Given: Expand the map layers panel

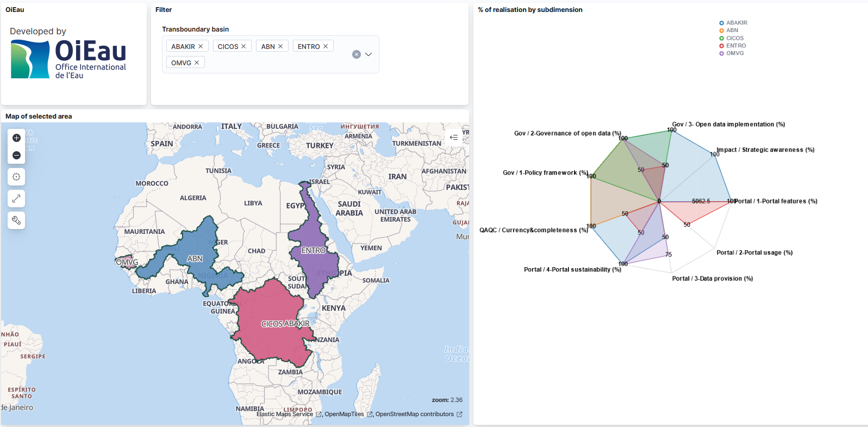Looking at the screenshot, I should coord(454,138).
